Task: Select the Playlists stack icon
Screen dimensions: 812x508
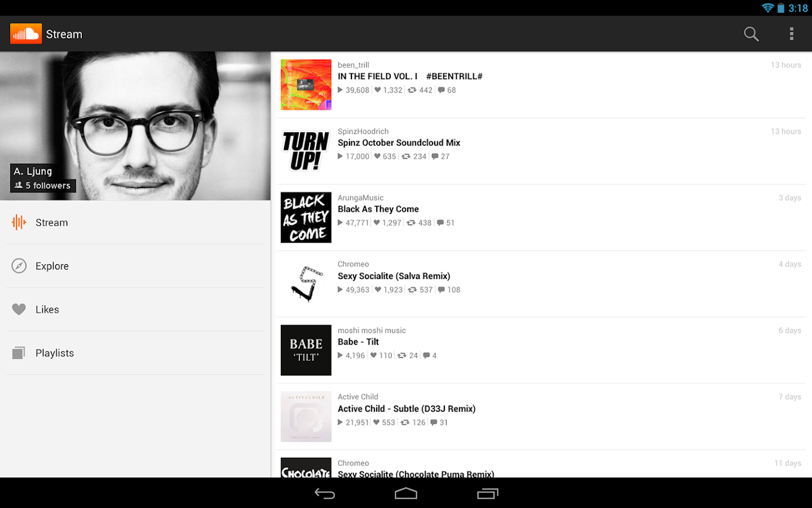Action: (19, 353)
